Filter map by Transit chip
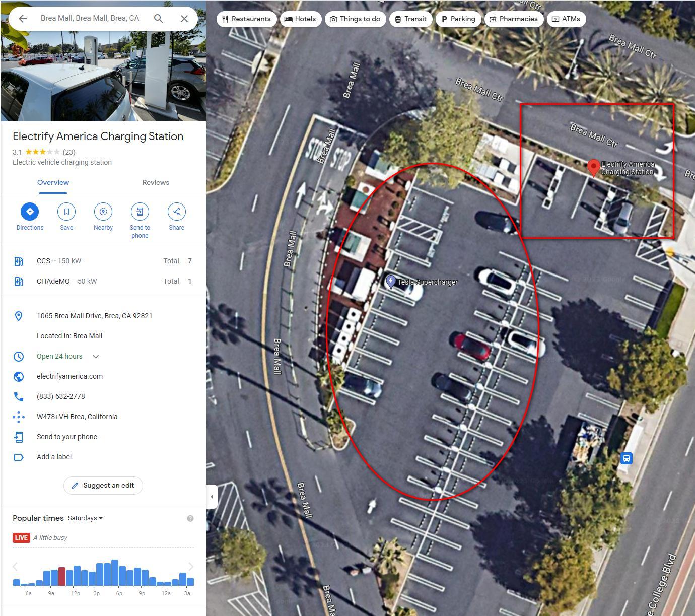The height and width of the screenshot is (616, 695). 410,19
